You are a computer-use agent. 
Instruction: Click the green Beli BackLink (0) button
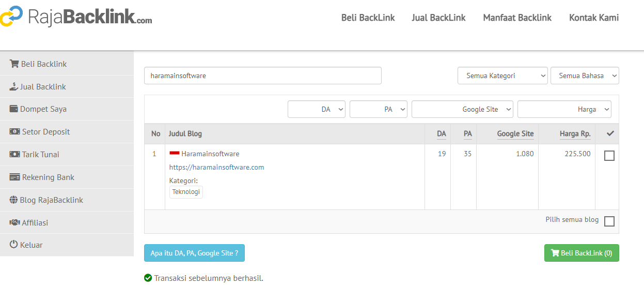pos(582,253)
